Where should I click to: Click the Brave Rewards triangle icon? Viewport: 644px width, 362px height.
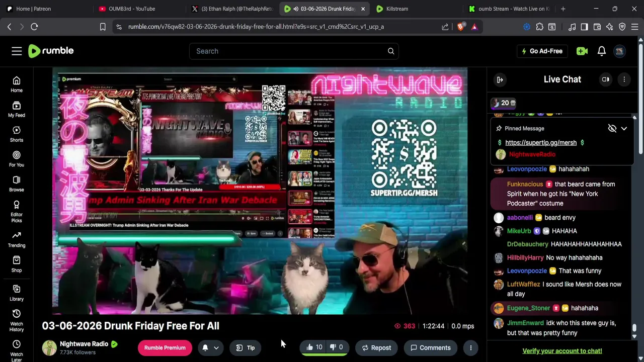point(474,27)
